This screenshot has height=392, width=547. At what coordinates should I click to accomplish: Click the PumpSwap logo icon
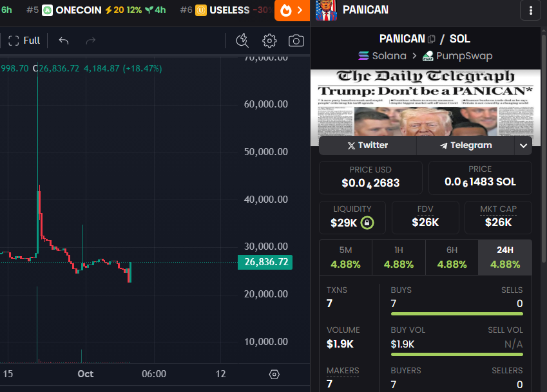[x=428, y=56]
